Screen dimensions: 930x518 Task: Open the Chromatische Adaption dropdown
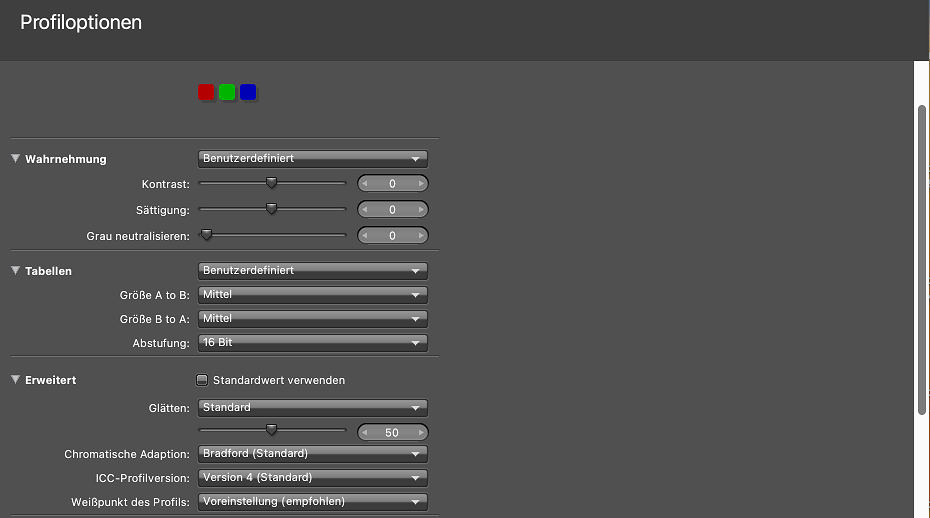(x=313, y=454)
